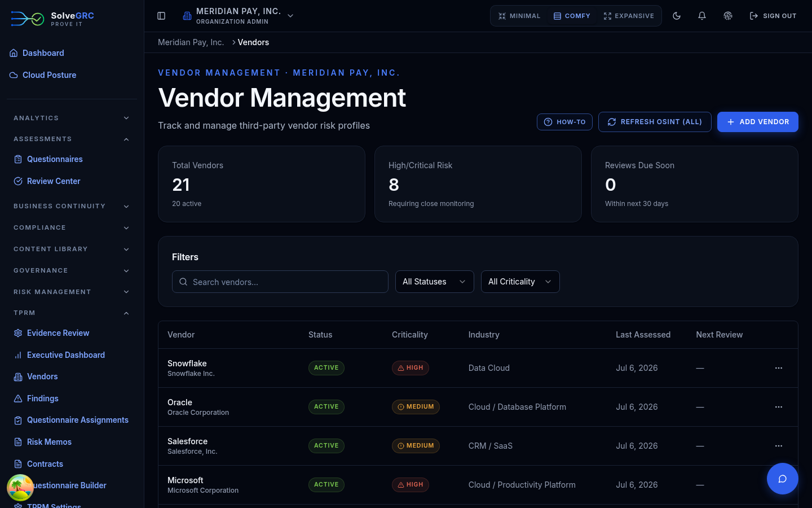Open the Meridian Pay organization switcher chevron
This screenshot has height=508, width=812.
290,16
